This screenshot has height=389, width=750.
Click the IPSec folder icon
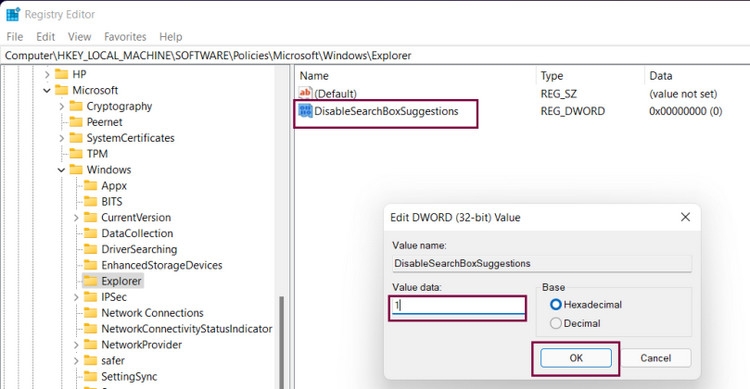pyautogui.click(x=90, y=297)
